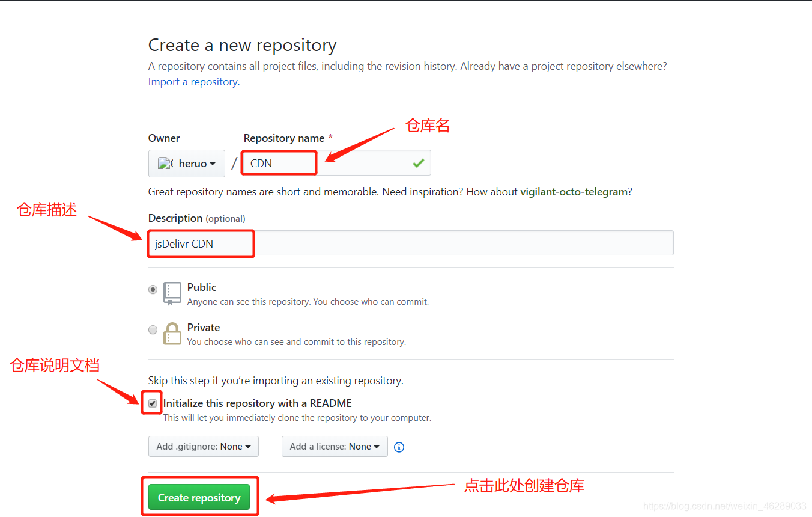
Task: Click the Repository name input field
Action: [336, 163]
